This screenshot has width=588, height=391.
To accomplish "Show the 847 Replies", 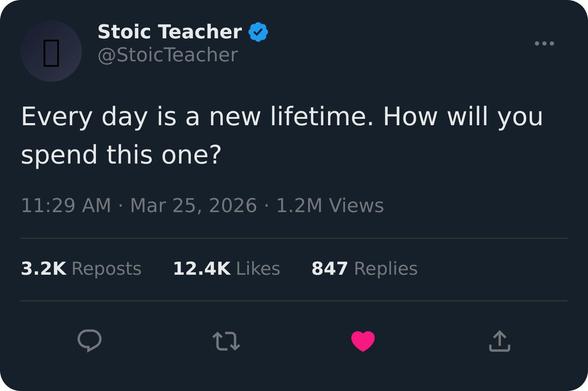I will pyautogui.click(x=364, y=268).
